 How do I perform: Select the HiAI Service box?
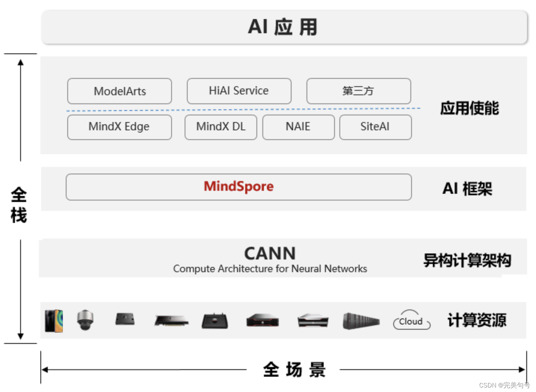pos(239,91)
